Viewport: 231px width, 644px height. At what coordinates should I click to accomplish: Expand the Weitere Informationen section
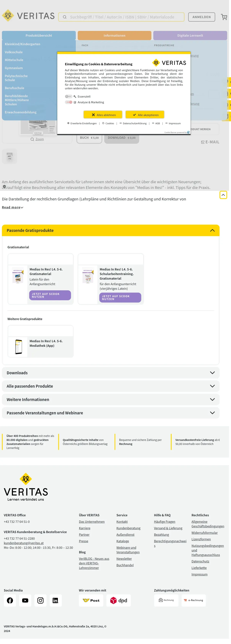(x=111, y=399)
